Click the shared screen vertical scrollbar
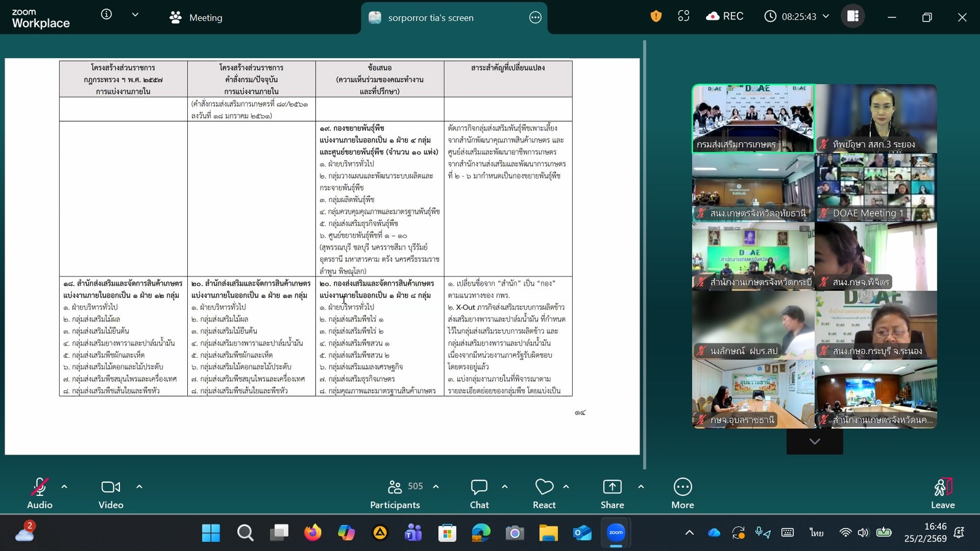980x551 pixels. point(644,253)
